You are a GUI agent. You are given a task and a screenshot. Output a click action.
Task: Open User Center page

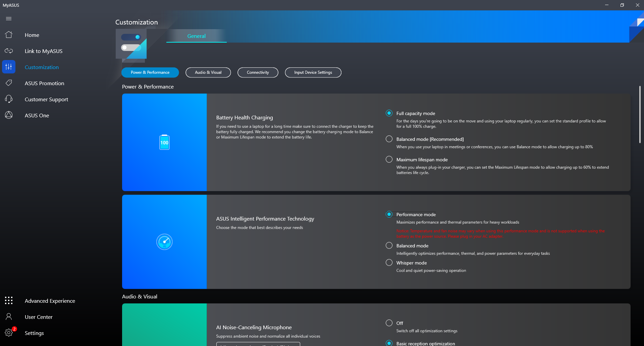[x=39, y=317]
